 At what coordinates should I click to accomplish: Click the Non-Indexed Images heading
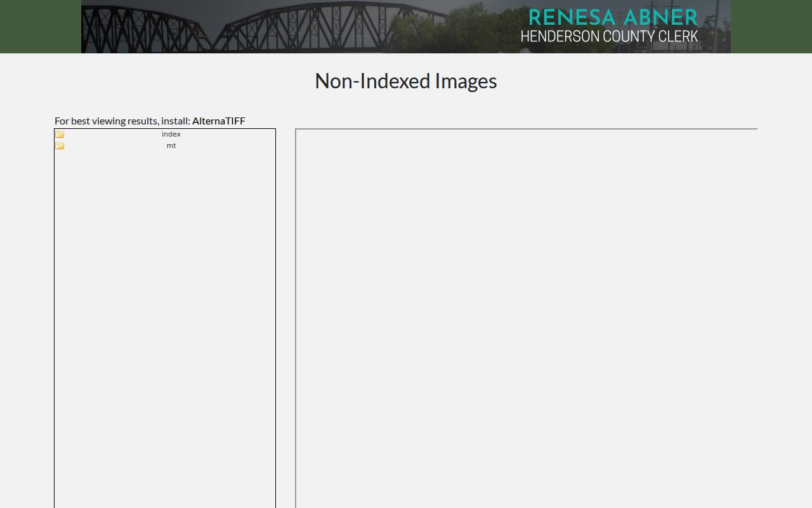406,81
